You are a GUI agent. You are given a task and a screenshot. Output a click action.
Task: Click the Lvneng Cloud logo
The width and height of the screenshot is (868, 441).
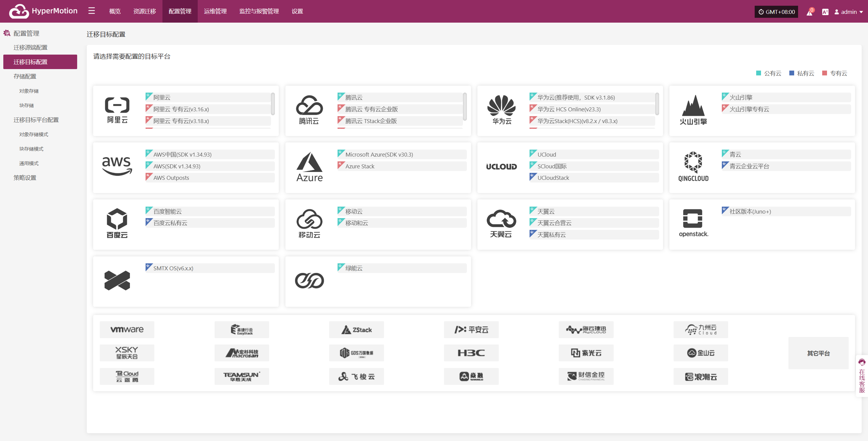tap(309, 281)
